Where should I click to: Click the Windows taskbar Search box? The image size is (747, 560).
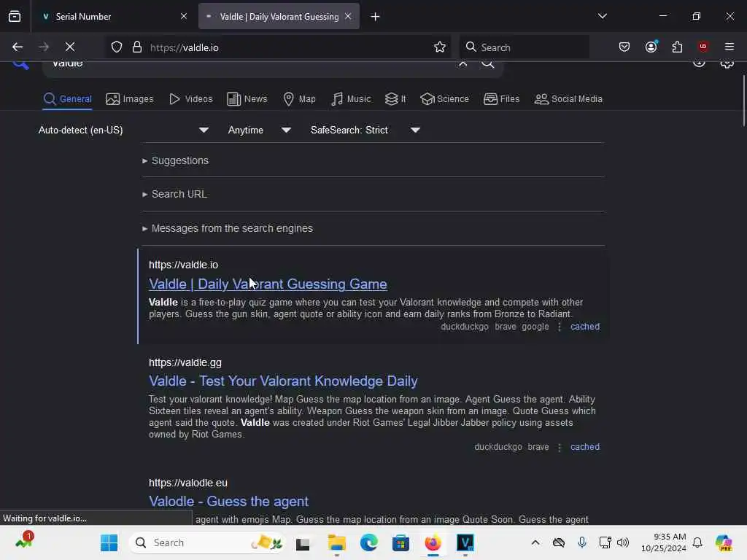pos(206,542)
